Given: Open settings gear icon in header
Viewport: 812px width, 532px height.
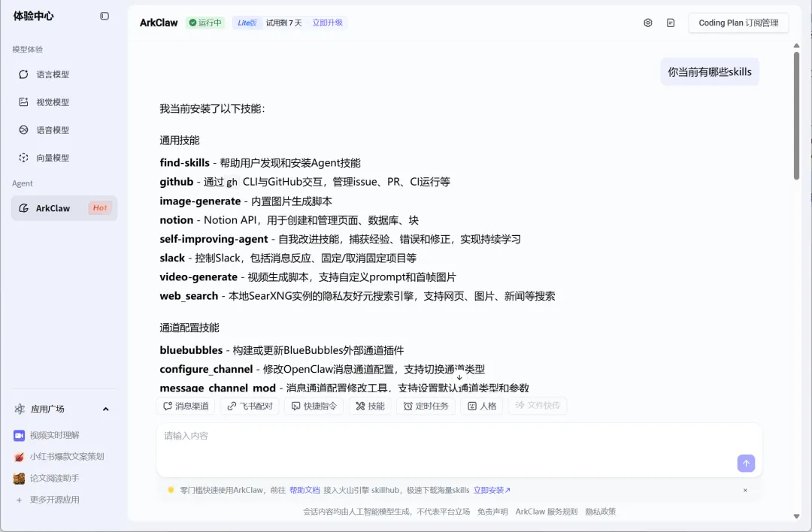Looking at the screenshot, I should [x=648, y=23].
